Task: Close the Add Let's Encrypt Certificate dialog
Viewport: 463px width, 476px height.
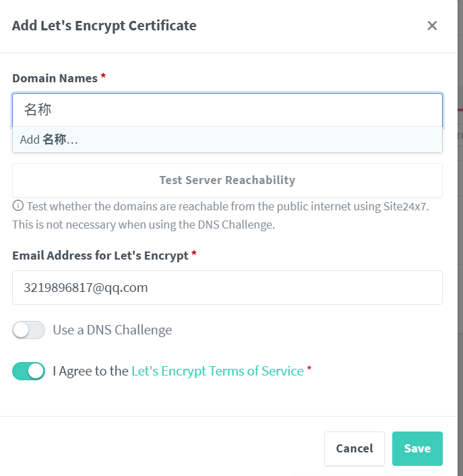Action: 432,26
